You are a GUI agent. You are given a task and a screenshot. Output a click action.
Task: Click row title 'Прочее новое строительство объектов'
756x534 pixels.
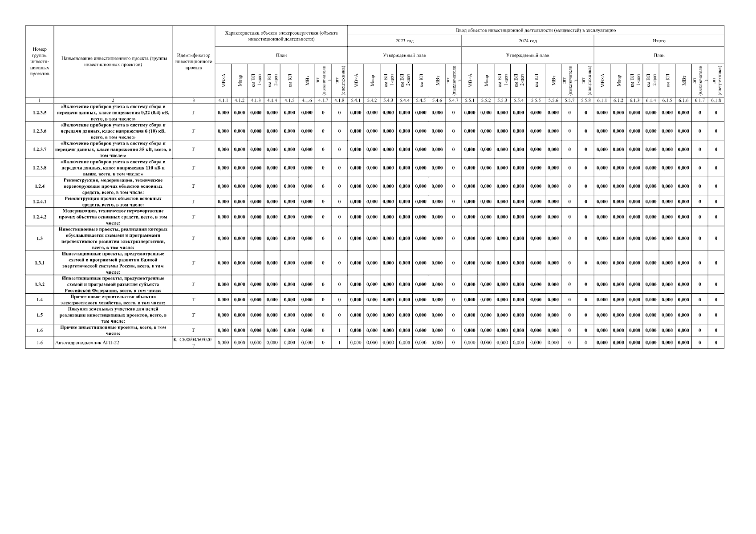pyautogui.click(x=113, y=299)
